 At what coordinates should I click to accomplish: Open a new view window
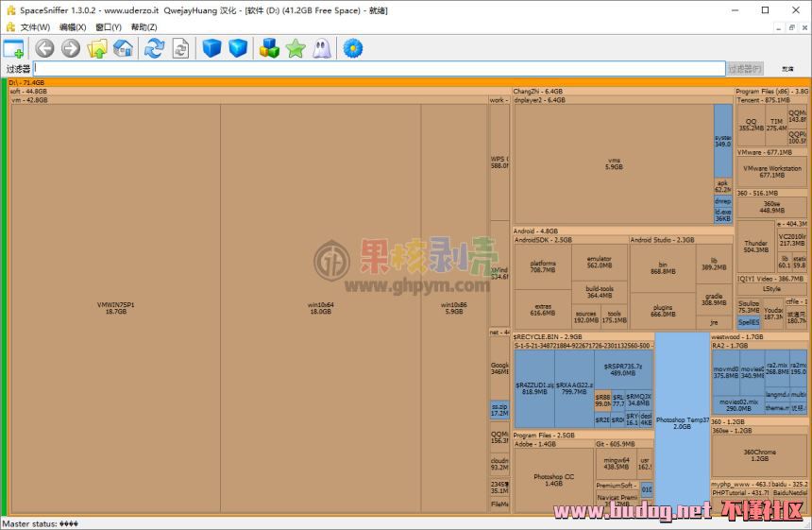click(x=13, y=49)
